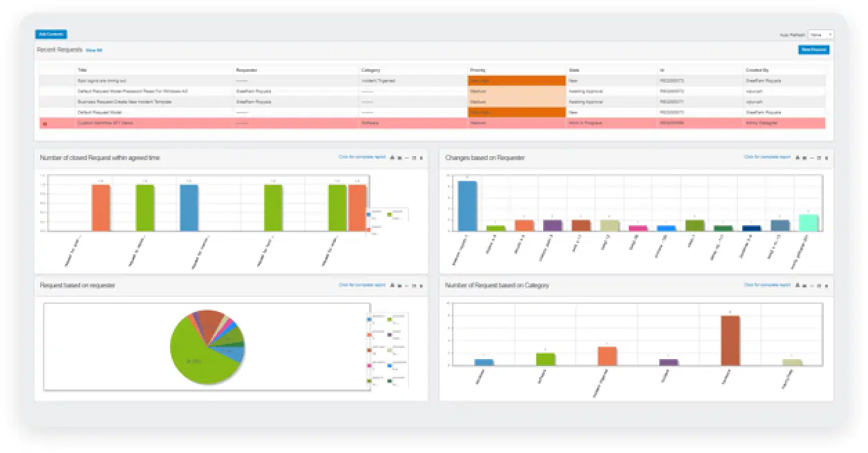Maximize the Request based on requester panel
The width and height of the screenshot is (868, 453).
pos(413,285)
